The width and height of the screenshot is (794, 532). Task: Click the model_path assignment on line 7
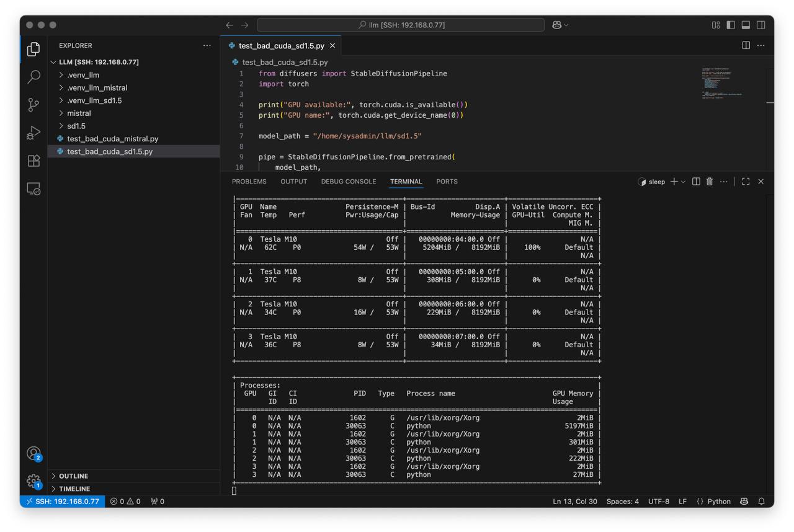coord(340,136)
